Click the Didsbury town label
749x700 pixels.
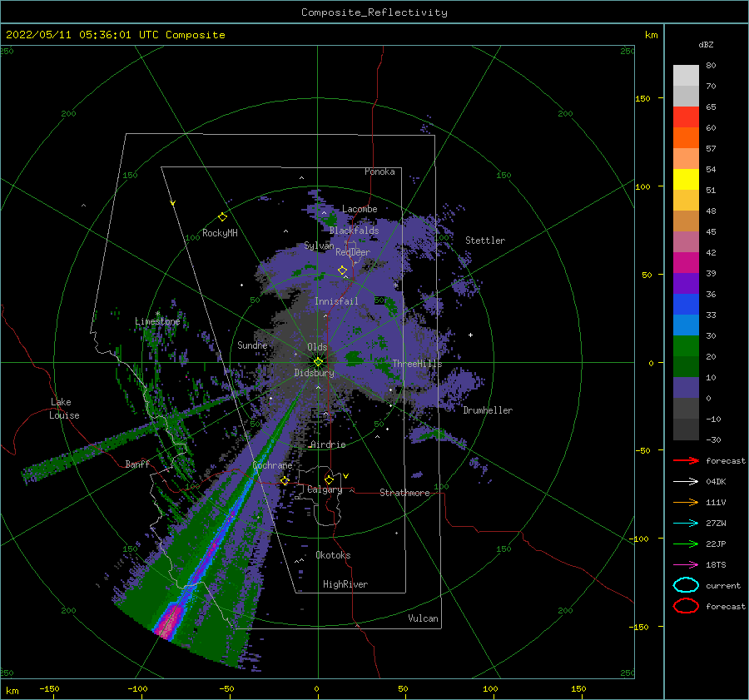(314, 373)
